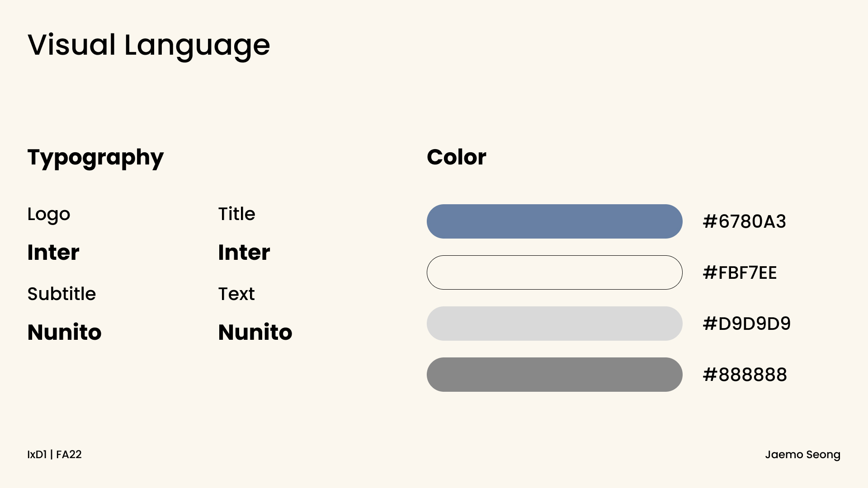The width and height of the screenshot is (868, 488).
Task: Select the Nunito font under Subtitle
Action: point(64,332)
